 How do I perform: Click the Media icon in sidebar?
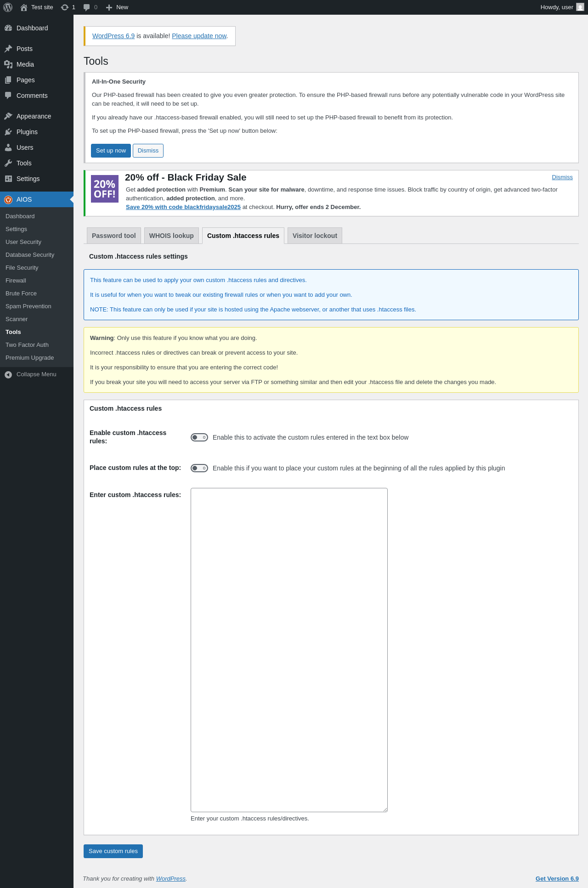8,64
